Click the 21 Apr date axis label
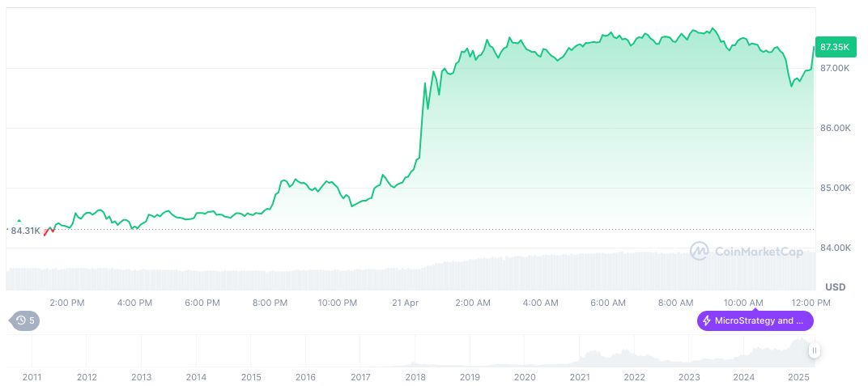 pyautogui.click(x=405, y=303)
